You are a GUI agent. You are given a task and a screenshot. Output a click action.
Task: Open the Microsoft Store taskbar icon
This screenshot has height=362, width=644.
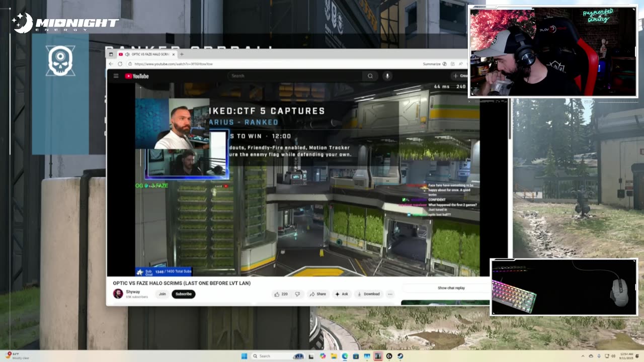[356, 356]
